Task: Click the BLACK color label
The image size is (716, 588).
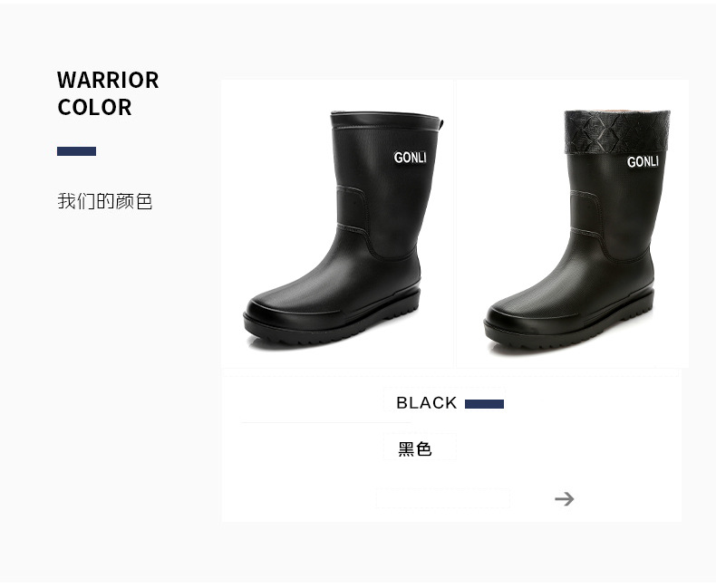Action: [x=427, y=402]
